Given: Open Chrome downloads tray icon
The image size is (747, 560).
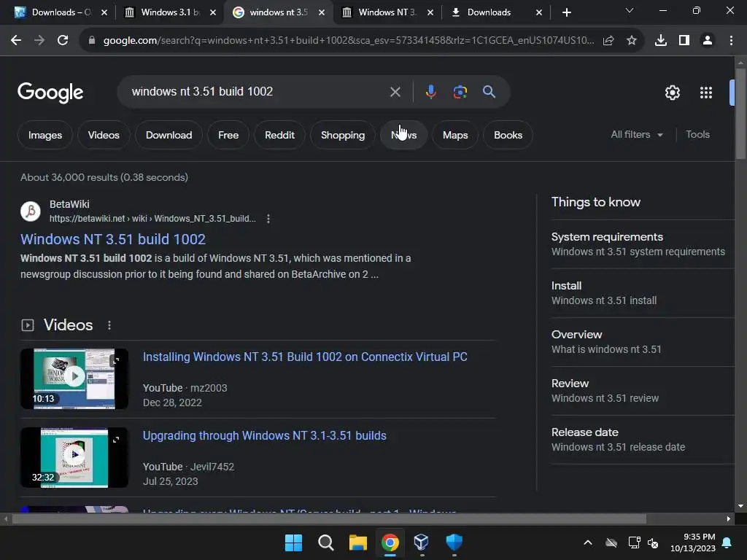Looking at the screenshot, I should point(661,41).
